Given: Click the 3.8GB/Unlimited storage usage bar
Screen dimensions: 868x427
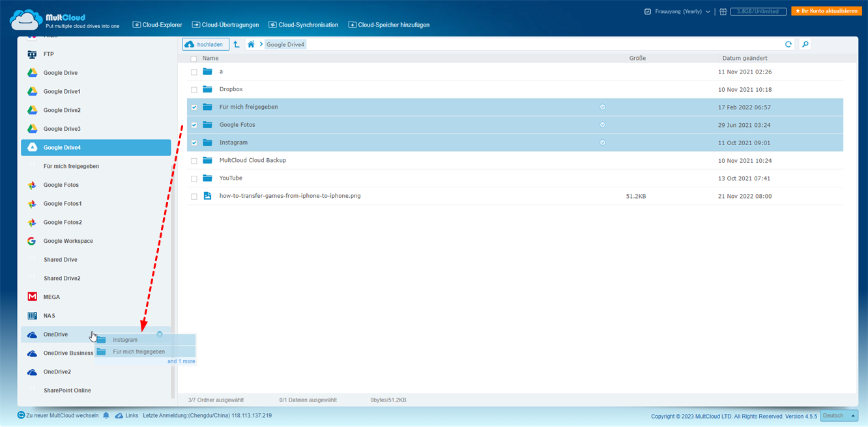Looking at the screenshot, I should 758,12.
